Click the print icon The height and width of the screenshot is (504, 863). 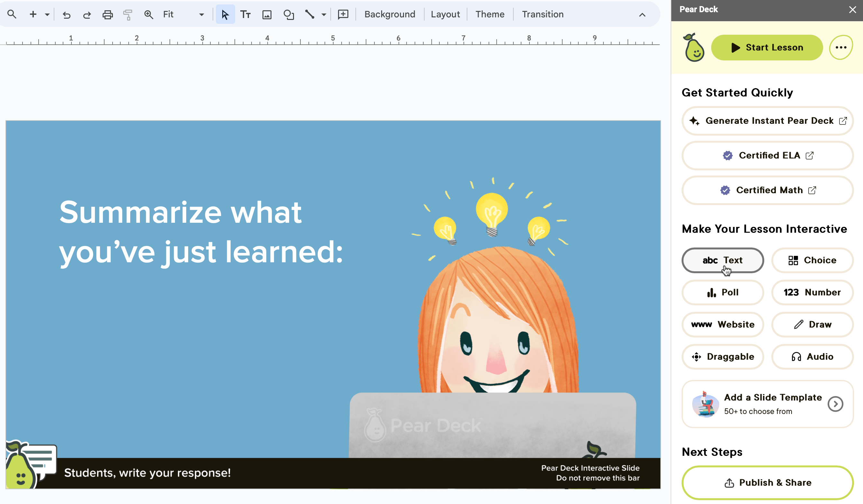107,14
